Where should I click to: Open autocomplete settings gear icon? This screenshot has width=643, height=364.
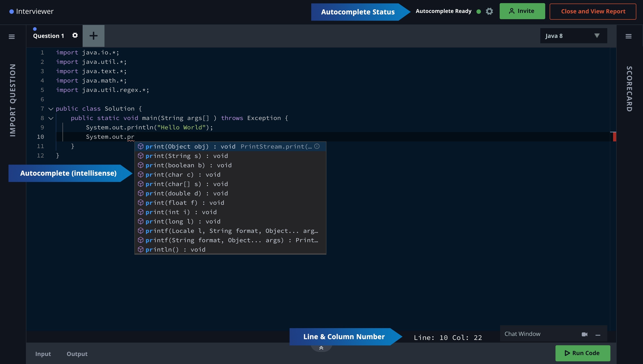click(x=489, y=11)
